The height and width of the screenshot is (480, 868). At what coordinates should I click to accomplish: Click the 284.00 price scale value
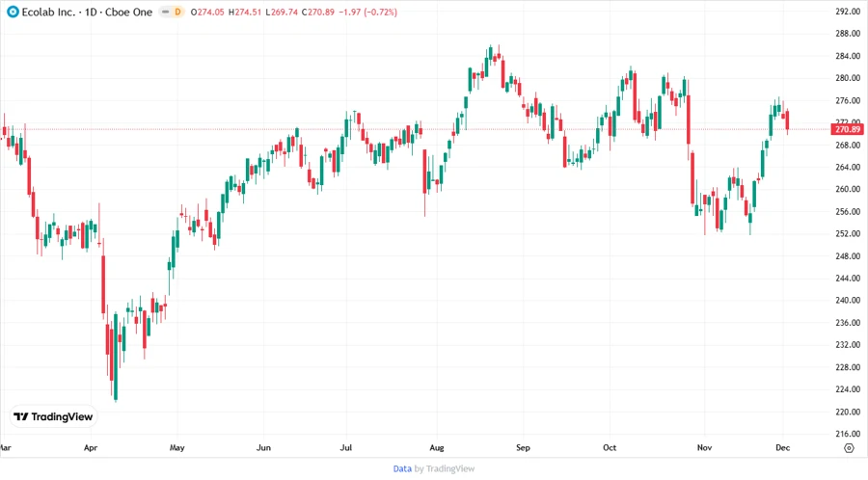click(x=848, y=56)
